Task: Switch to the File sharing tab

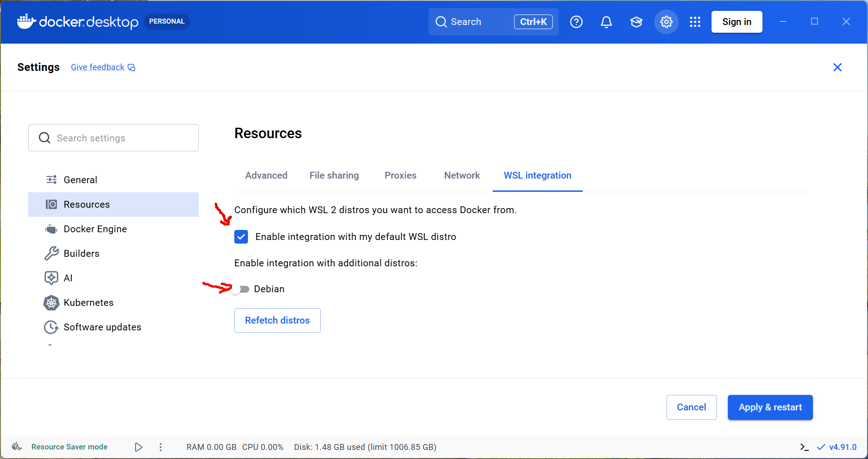Action: point(334,175)
